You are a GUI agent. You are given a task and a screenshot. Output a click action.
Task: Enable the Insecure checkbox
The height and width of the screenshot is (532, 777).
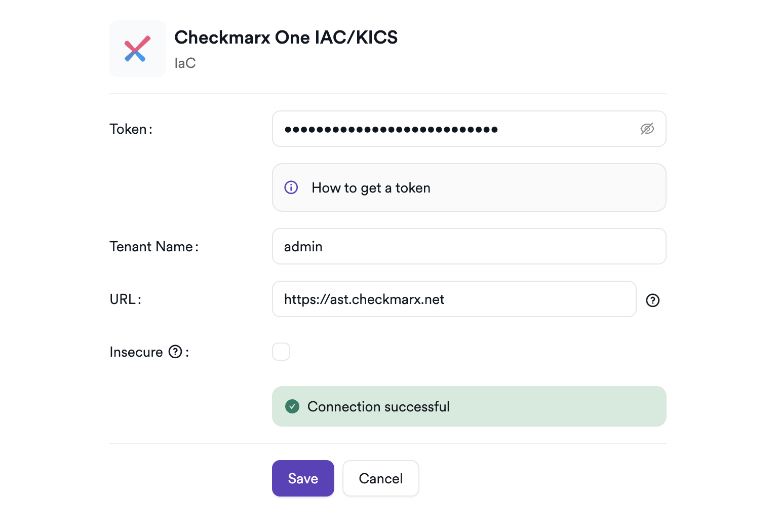[x=281, y=351]
